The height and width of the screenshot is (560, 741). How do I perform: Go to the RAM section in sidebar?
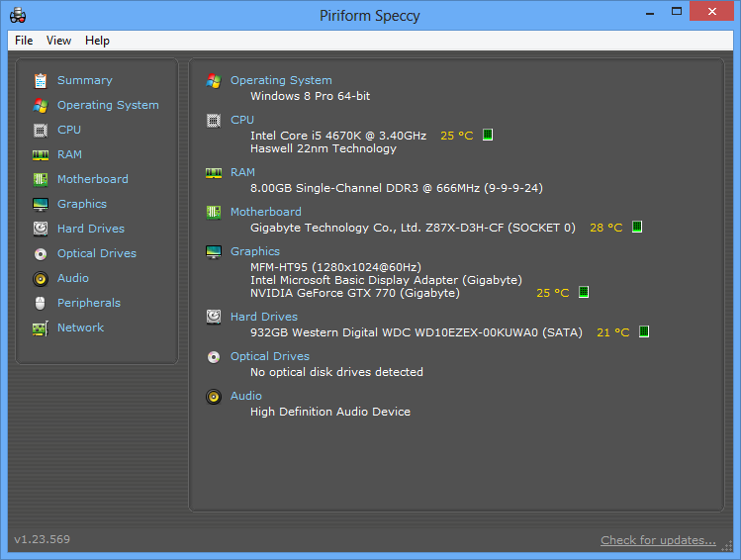pyautogui.click(x=69, y=154)
